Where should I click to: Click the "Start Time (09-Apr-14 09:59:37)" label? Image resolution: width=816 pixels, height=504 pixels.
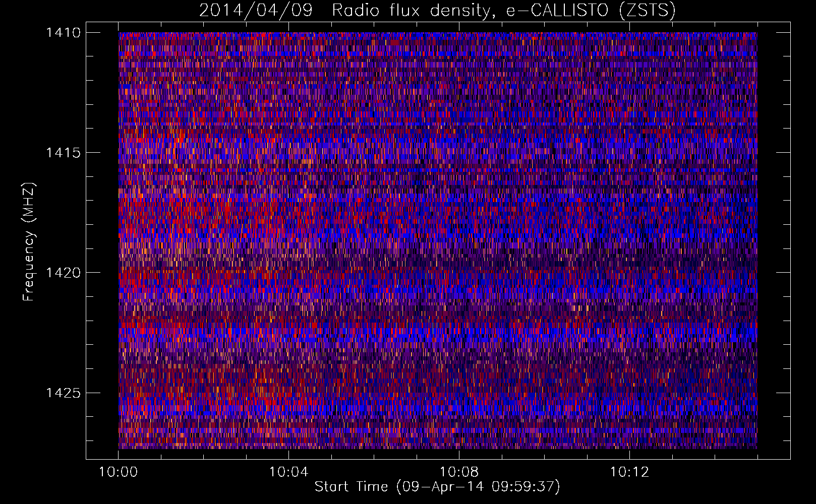tap(437, 487)
